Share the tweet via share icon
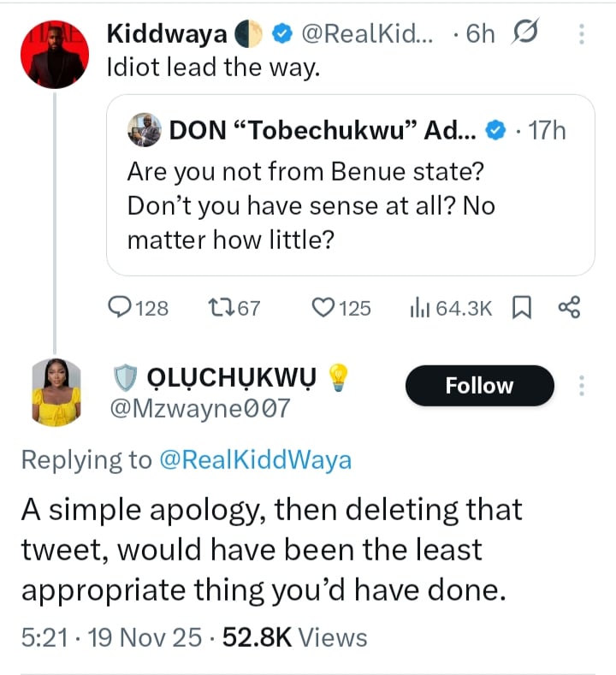Screen dimensions: 616x675 click(569, 307)
